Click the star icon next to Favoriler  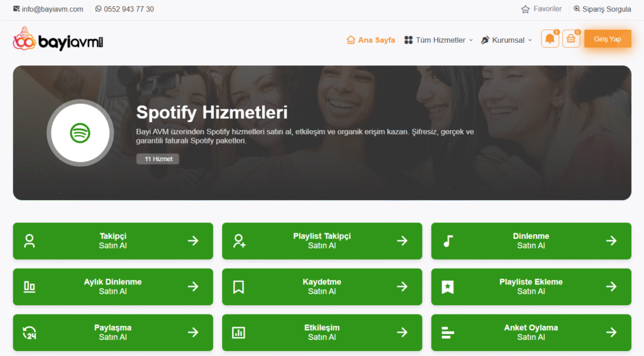coord(525,9)
